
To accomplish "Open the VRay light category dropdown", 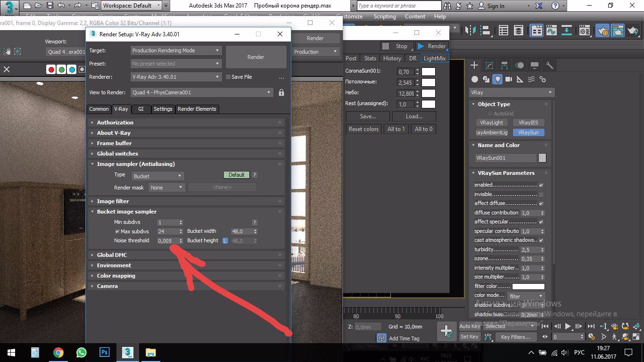I will pyautogui.click(x=512, y=93).
